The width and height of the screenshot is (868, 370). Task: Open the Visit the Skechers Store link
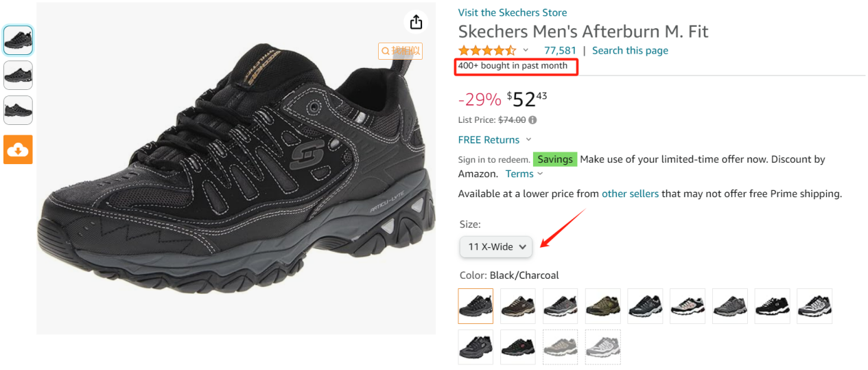pyautogui.click(x=513, y=12)
